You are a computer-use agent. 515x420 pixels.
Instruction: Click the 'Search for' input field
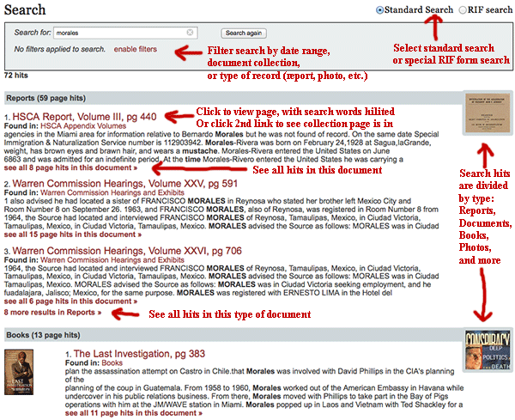click(125, 33)
